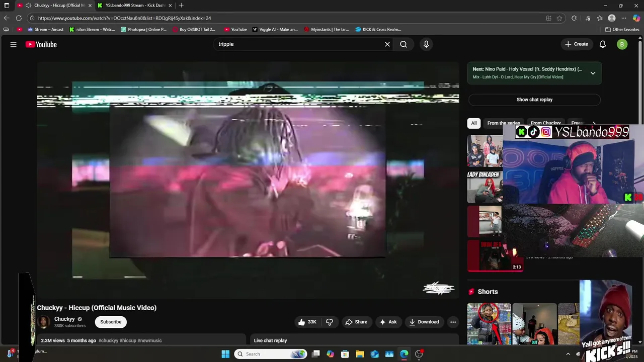Image resolution: width=644 pixels, height=362 pixels.
Task: Open File Explorer from taskbar
Action: 360,354
